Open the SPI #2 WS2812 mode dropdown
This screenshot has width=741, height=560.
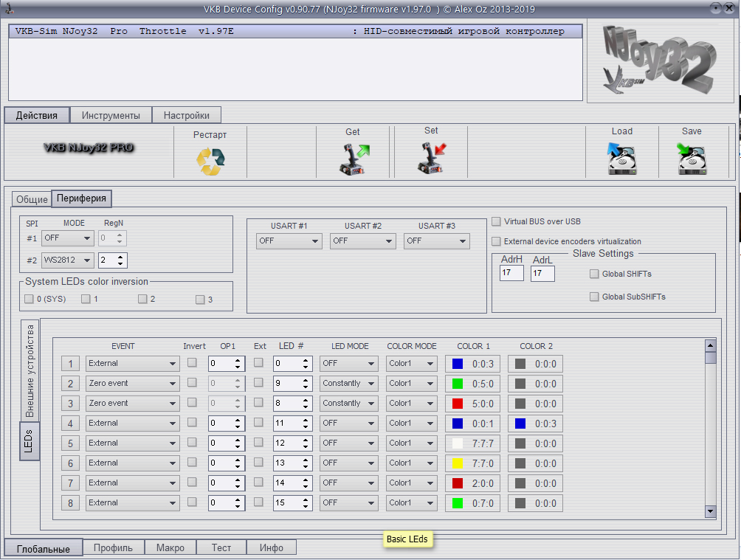67,260
